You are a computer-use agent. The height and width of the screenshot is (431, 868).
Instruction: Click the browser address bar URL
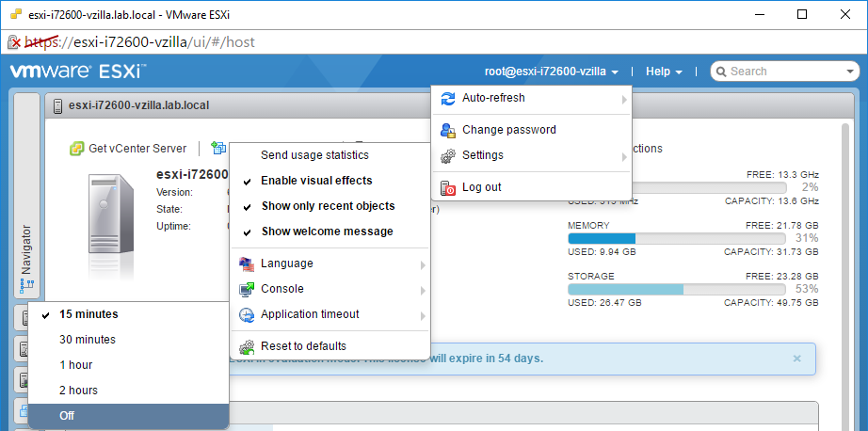[x=139, y=42]
